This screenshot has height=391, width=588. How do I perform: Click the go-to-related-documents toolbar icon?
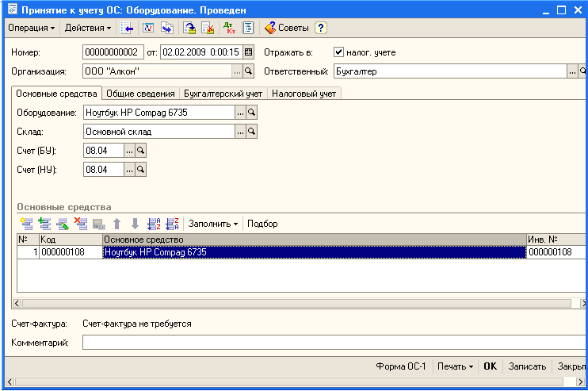click(x=167, y=28)
